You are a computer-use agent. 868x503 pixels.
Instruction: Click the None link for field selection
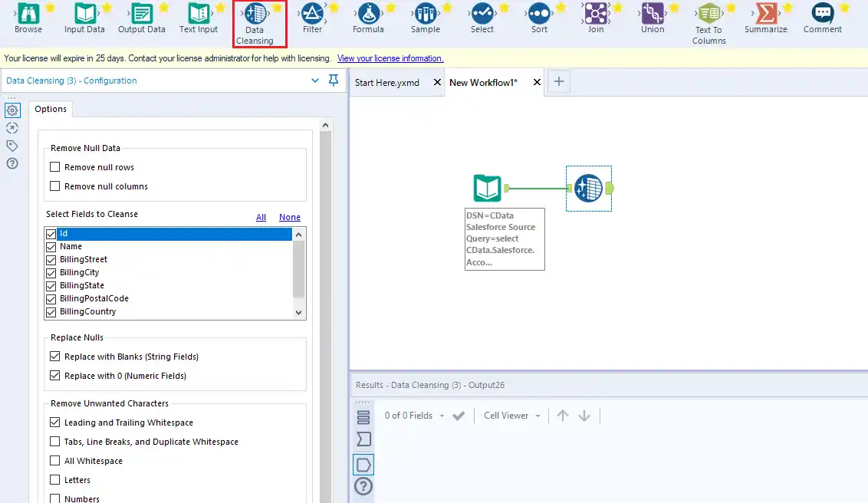click(289, 217)
